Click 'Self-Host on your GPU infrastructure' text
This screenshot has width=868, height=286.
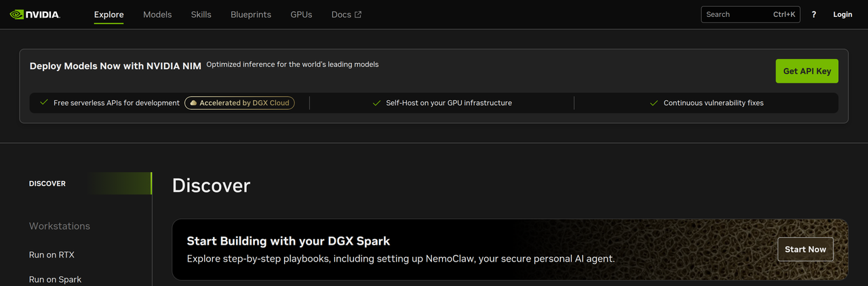tap(449, 103)
